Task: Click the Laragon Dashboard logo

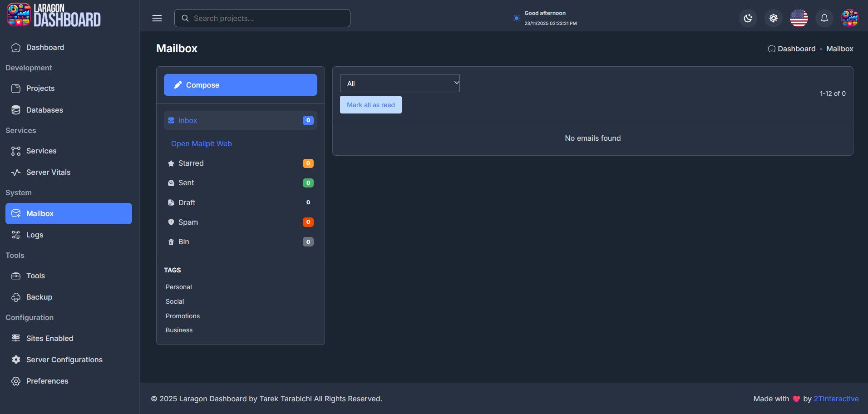Action: click(53, 15)
